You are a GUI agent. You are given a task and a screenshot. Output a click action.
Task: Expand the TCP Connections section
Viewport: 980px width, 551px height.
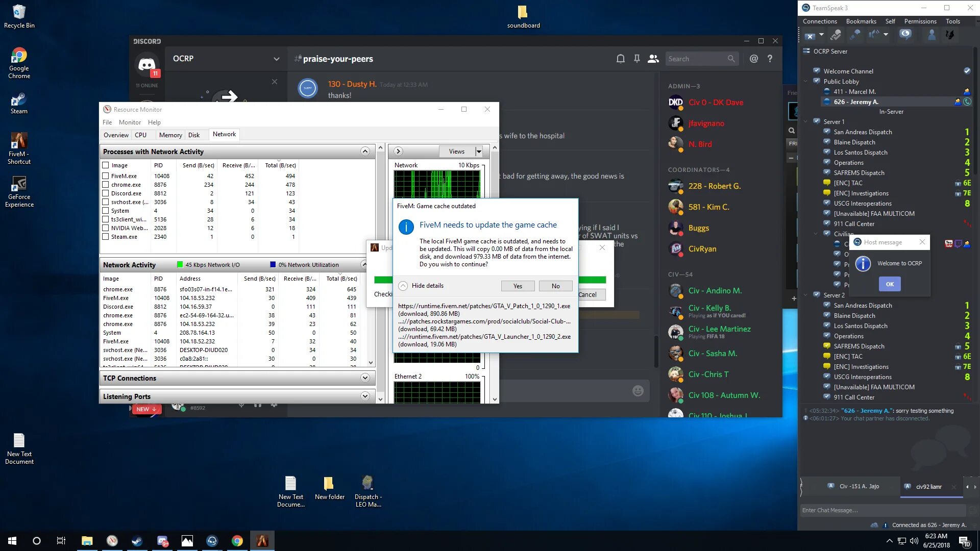364,378
